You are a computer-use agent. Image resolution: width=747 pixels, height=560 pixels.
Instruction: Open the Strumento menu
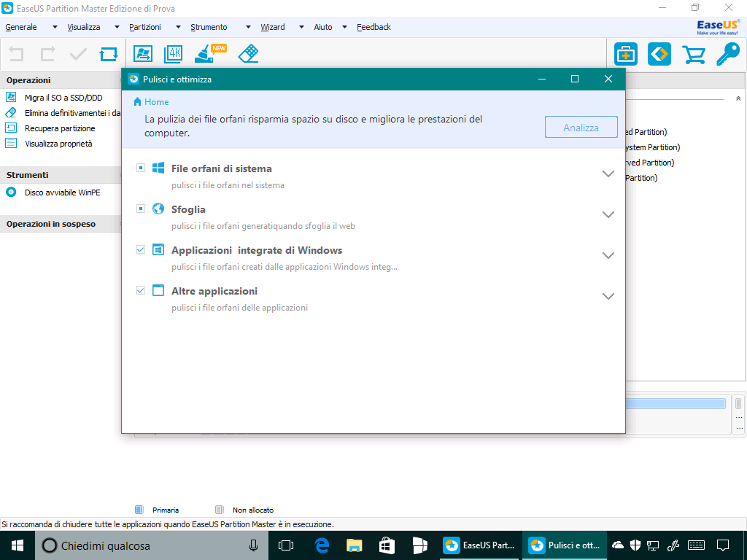pos(209,27)
